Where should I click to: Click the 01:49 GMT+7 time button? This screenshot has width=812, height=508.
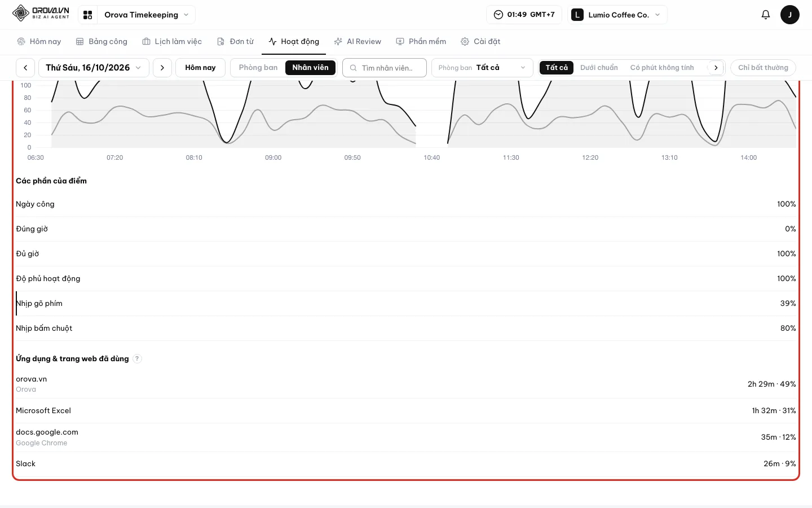coord(524,15)
